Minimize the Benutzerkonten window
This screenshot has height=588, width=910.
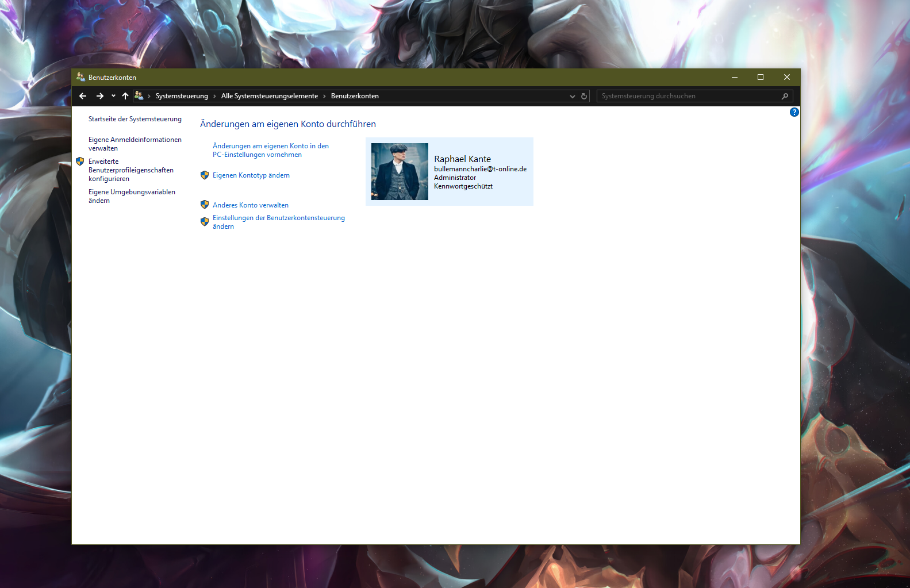[735, 77]
